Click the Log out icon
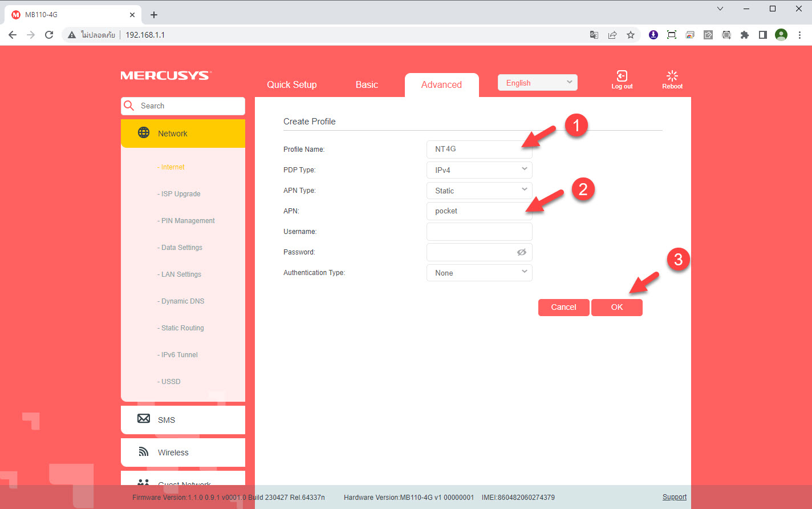Screen dimensions: 812x509 (622, 76)
